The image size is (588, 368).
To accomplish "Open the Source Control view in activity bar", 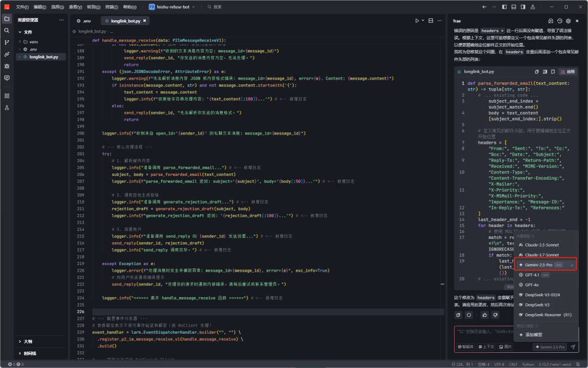I will point(7,42).
